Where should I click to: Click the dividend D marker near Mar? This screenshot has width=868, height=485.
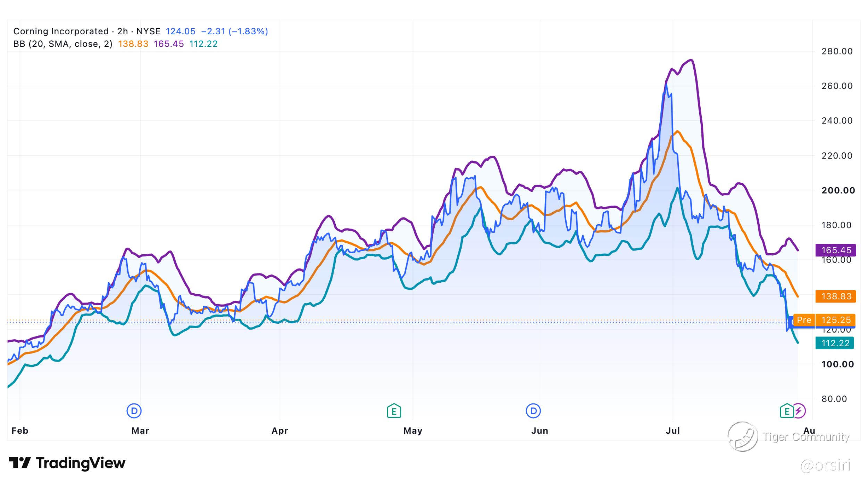point(134,411)
